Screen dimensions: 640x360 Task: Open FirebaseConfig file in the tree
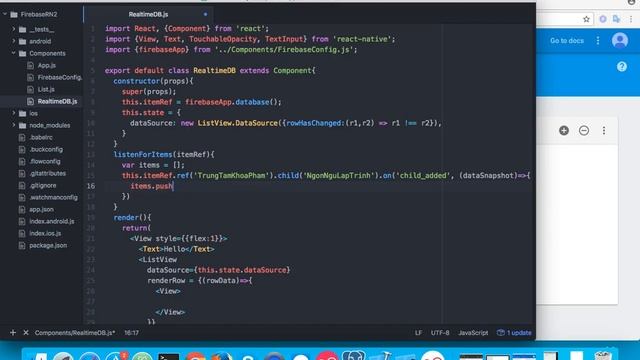pyautogui.click(x=60, y=77)
